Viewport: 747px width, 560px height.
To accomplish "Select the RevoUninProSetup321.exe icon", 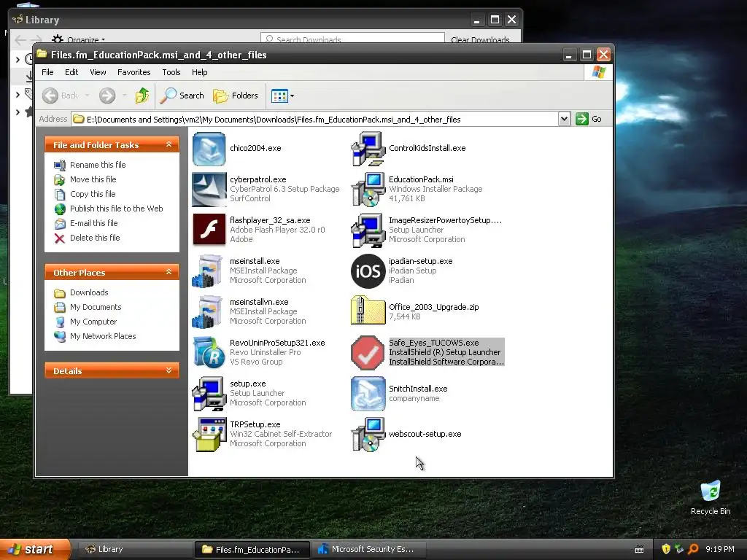I will tap(209, 352).
